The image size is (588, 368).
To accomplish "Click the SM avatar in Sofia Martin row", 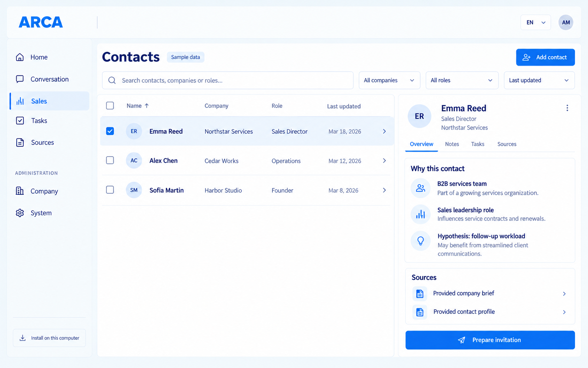I will [x=134, y=190].
